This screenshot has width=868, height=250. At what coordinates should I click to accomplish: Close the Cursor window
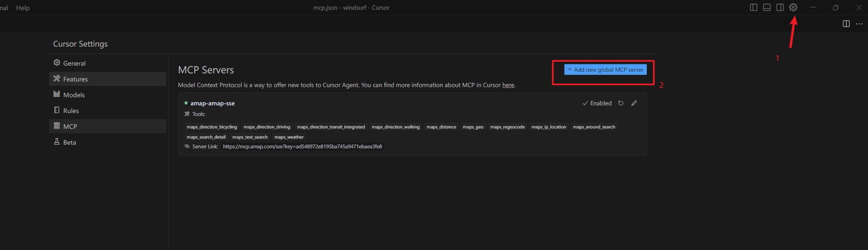[x=859, y=7]
